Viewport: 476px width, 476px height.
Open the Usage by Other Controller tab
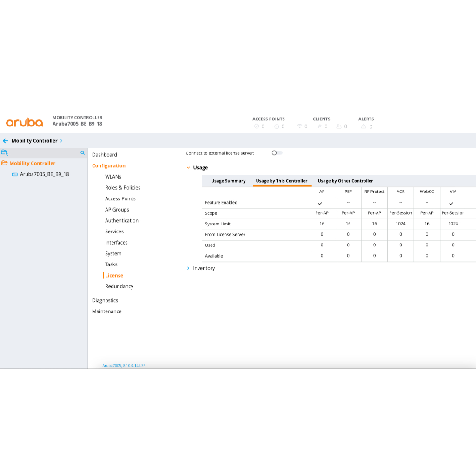[x=345, y=181]
